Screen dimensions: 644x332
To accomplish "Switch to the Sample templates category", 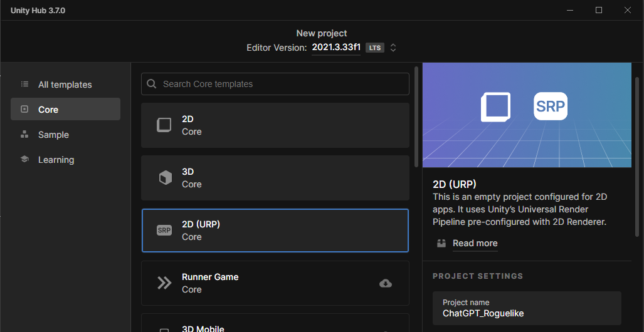I will (x=65, y=135).
